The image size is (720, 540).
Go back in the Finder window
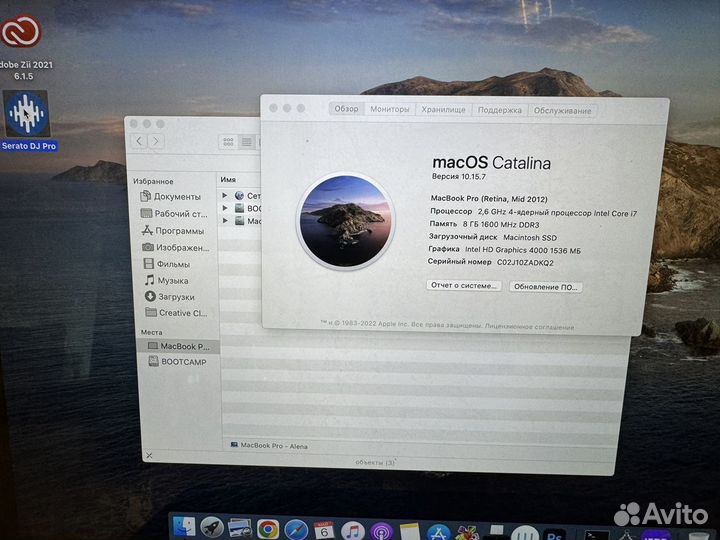point(140,141)
